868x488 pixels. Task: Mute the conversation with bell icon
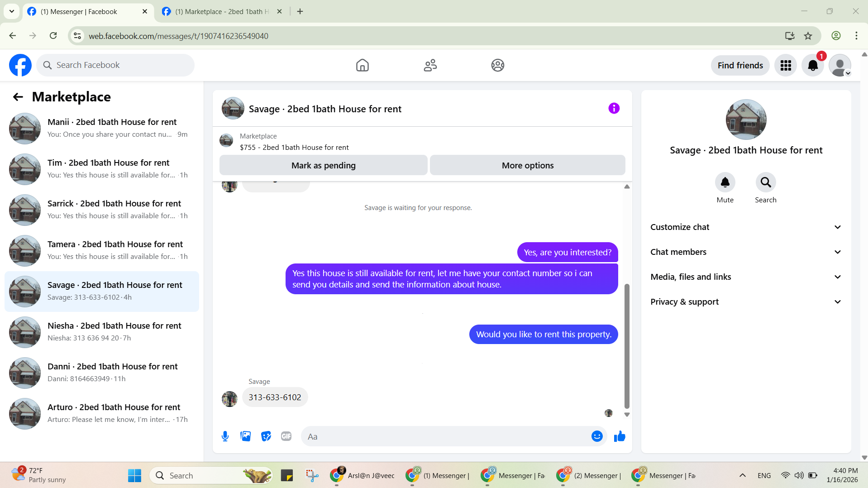pyautogui.click(x=725, y=182)
